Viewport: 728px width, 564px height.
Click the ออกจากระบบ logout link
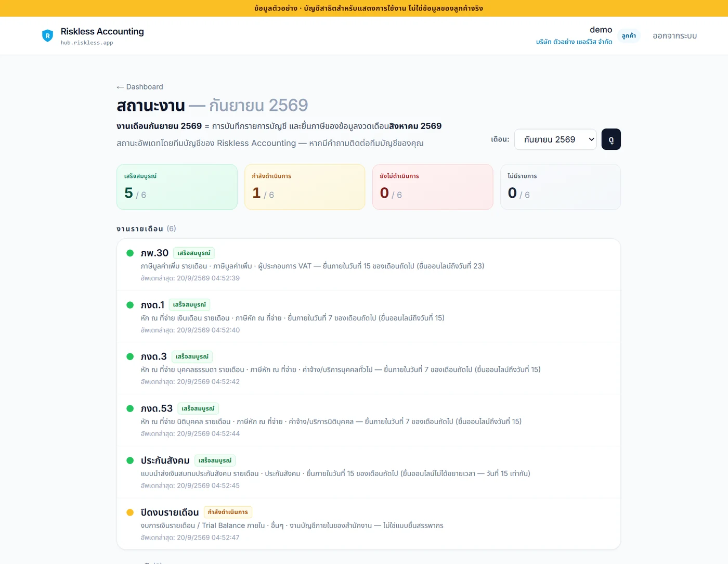(674, 36)
